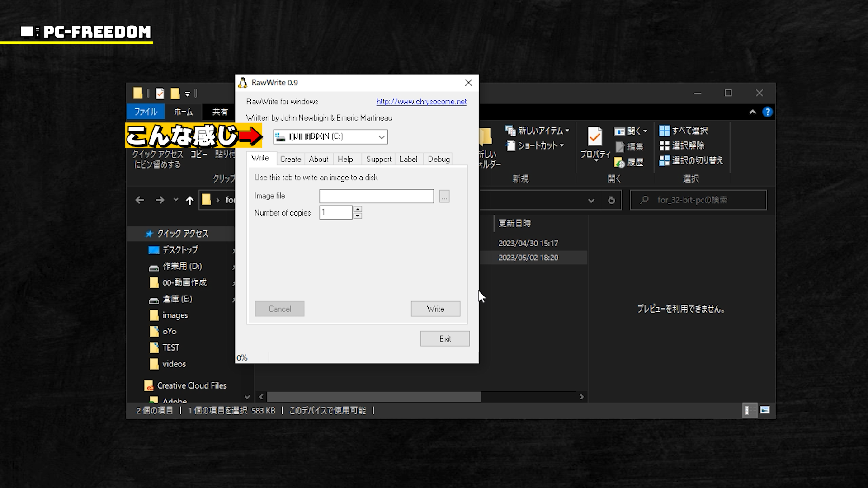Viewport: 868px width, 488px height.
Task: Click the New item icon
Action: click(510, 131)
